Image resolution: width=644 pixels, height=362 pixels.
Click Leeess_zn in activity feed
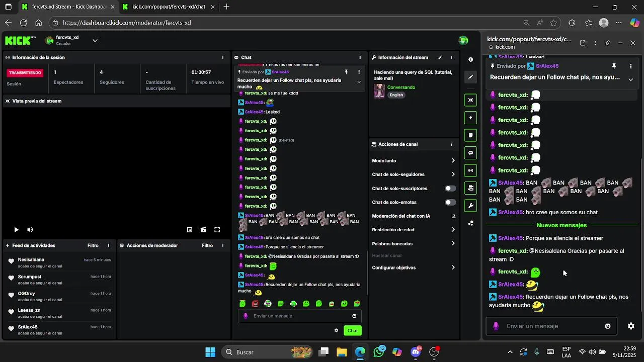click(x=29, y=310)
